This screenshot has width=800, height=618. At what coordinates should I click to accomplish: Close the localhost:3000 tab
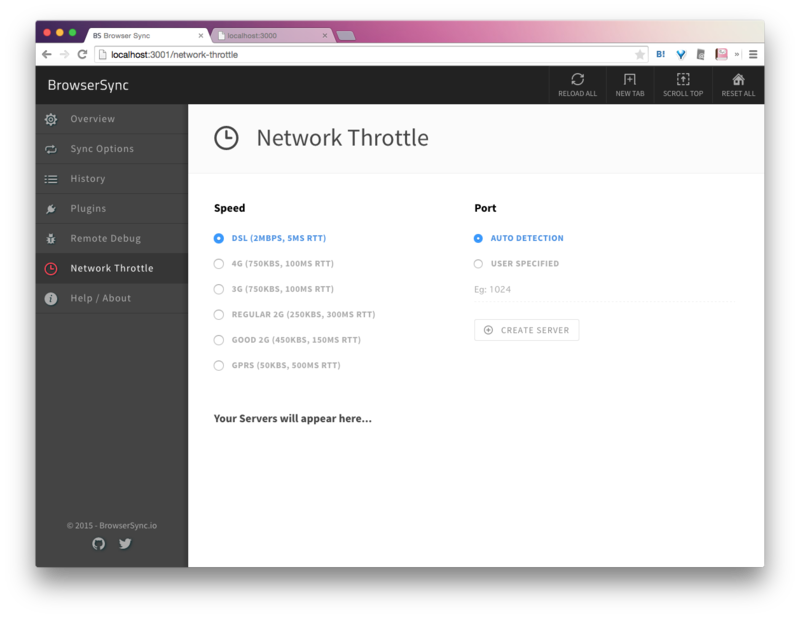point(325,35)
